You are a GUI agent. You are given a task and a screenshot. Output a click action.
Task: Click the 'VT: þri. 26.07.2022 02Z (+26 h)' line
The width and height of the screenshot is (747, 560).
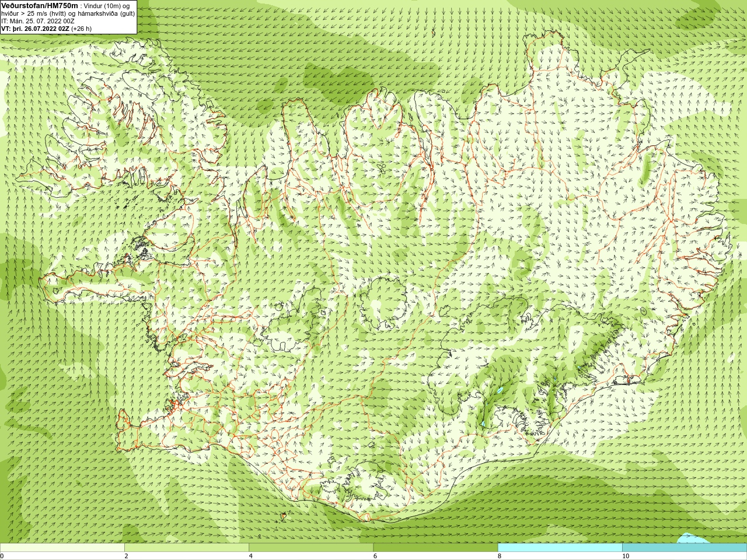[x=46, y=28]
